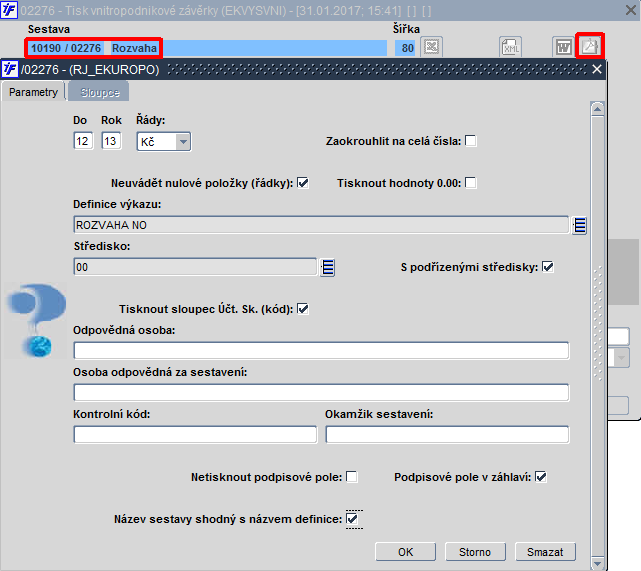Click the Definice výkazu field ROZVAHA NO

click(321, 225)
